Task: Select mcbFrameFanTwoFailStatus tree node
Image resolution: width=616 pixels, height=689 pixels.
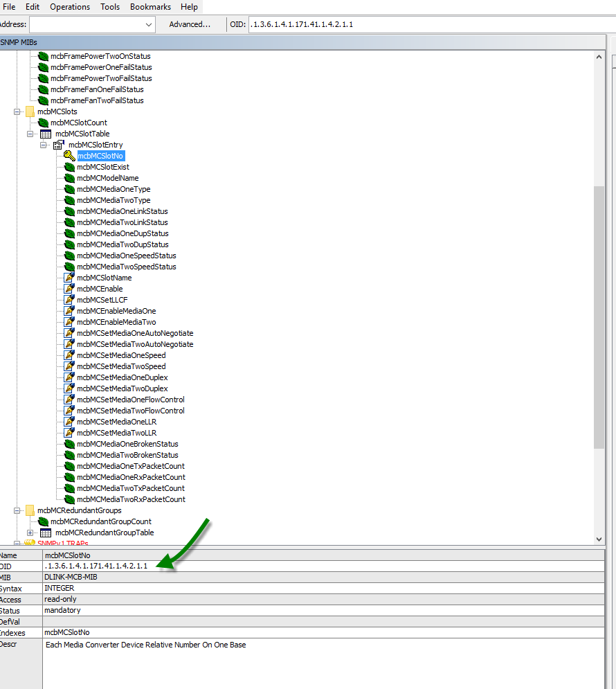Action: 97,100
